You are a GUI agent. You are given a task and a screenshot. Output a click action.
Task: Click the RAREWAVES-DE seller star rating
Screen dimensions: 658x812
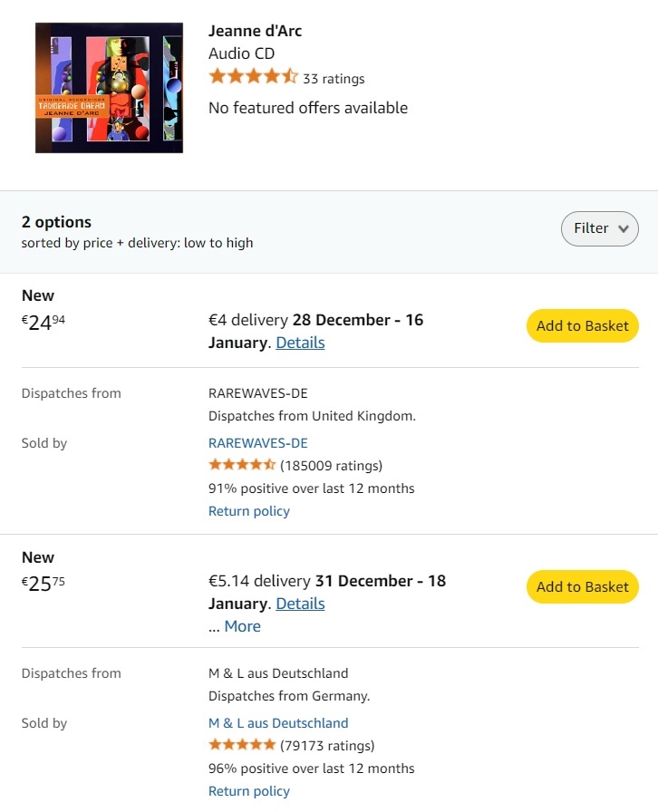tap(242, 465)
